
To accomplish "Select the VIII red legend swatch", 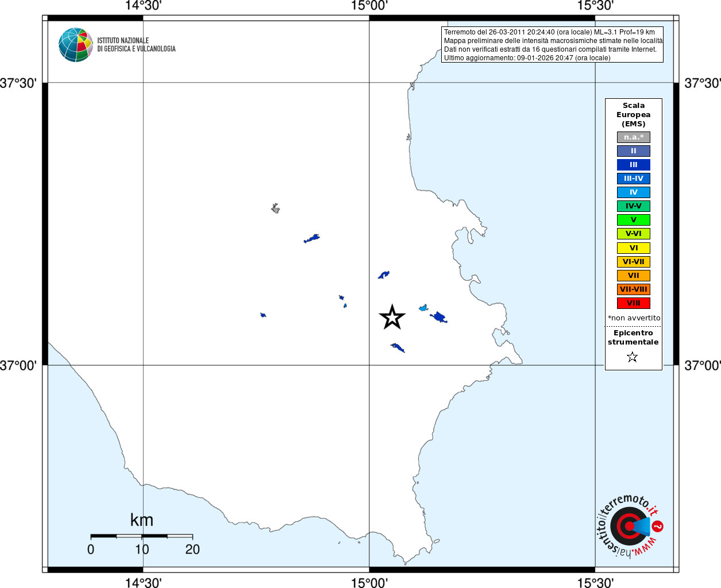I will pyautogui.click(x=634, y=303).
